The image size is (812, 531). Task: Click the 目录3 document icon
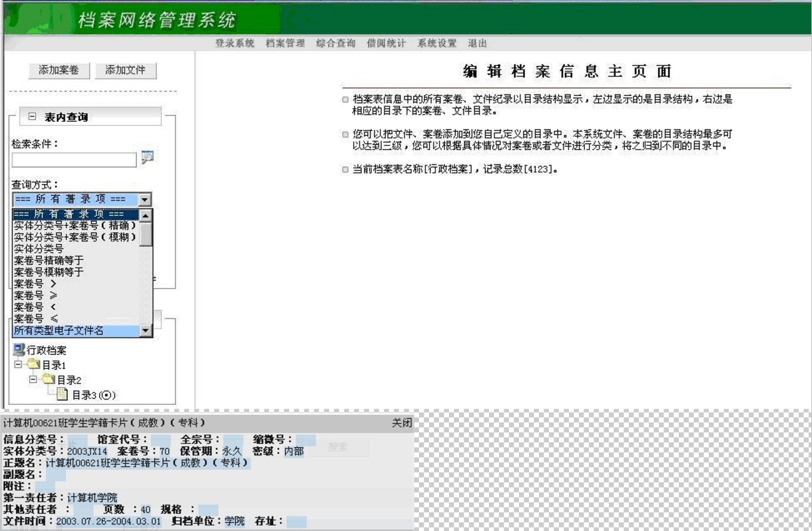pos(62,394)
